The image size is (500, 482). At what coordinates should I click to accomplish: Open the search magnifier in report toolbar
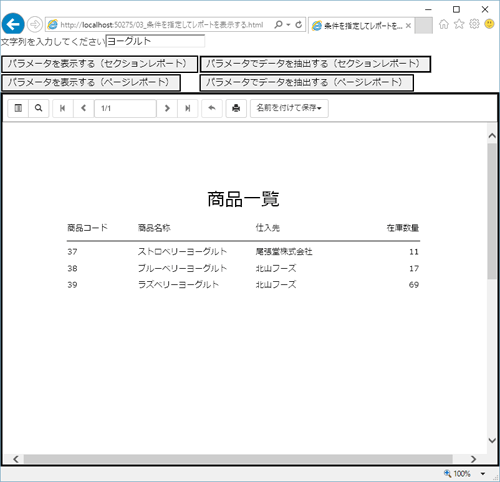click(x=39, y=108)
